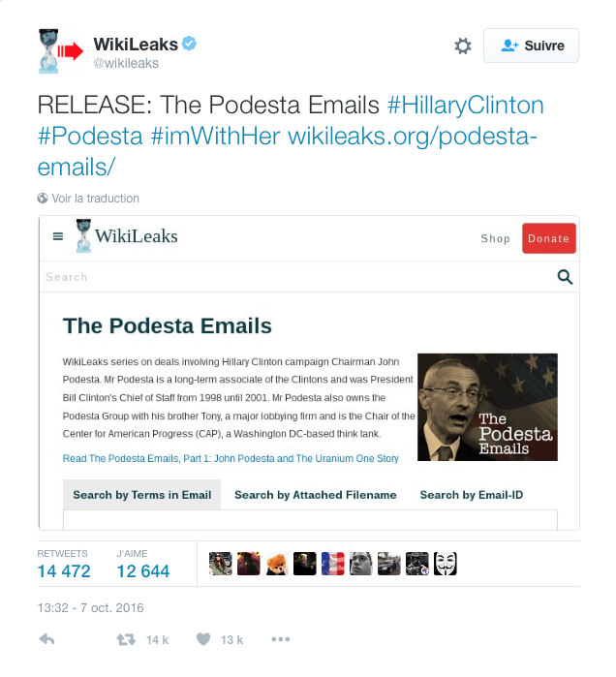Screen dimensions: 616x677
Task: Select the Search by Attached Filename tab
Action: coord(316,495)
